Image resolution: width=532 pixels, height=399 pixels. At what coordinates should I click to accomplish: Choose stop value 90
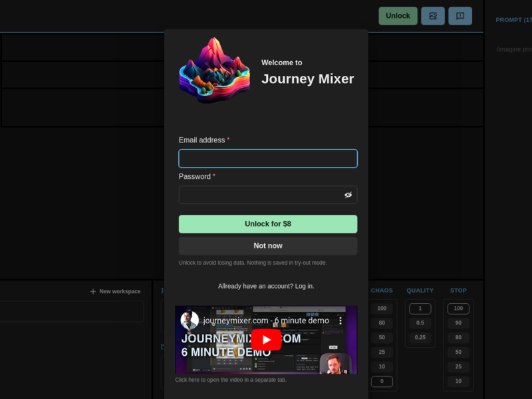(458, 323)
